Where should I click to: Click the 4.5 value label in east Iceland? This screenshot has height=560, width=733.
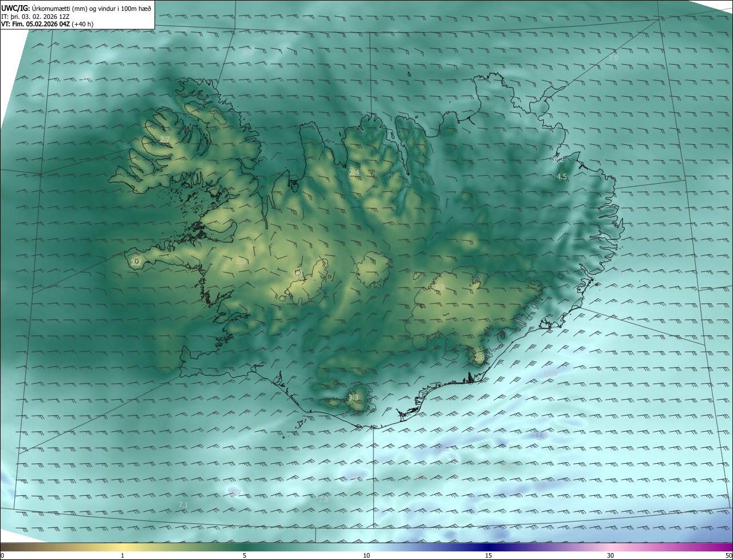pyautogui.click(x=562, y=177)
